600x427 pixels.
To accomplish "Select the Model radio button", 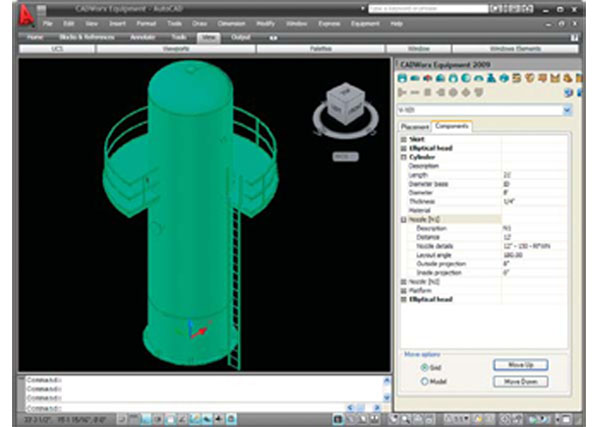I will click(424, 381).
